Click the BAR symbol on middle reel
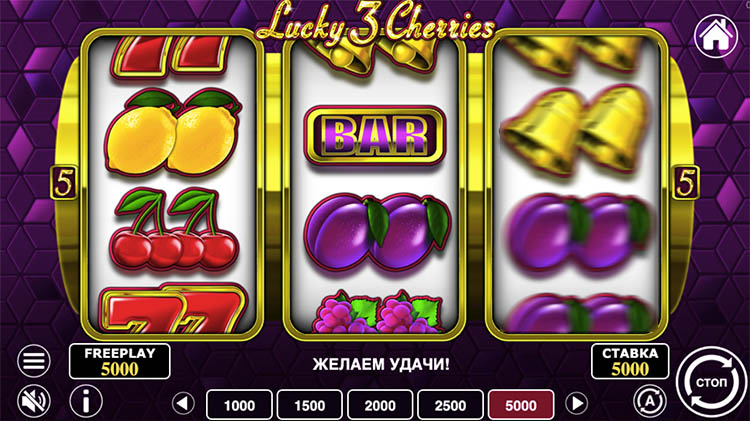The height and width of the screenshot is (421, 750). [x=375, y=136]
